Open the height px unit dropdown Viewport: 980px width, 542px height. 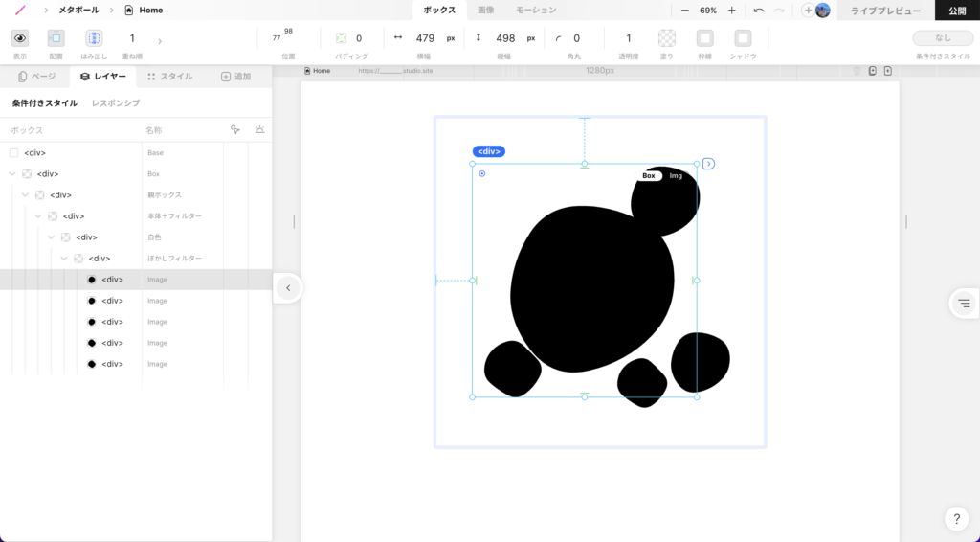[530, 38]
